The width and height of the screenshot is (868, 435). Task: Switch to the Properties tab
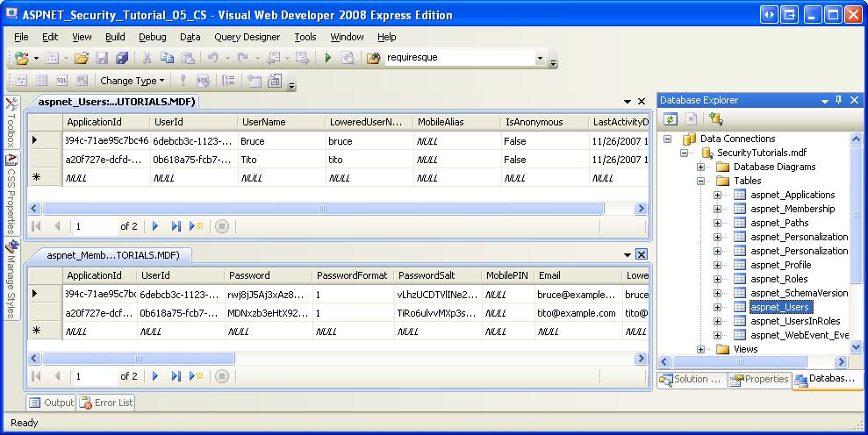pyautogui.click(x=759, y=379)
